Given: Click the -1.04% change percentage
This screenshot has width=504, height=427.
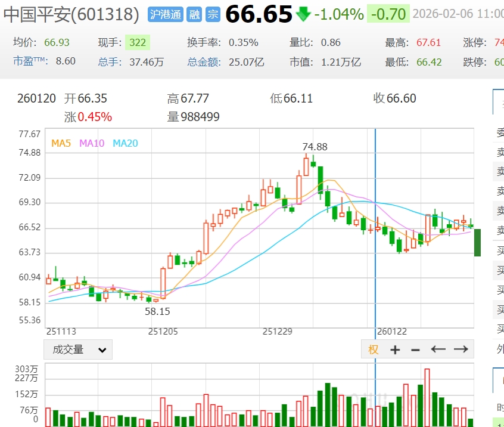Looking at the screenshot, I should tap(339, 14).
